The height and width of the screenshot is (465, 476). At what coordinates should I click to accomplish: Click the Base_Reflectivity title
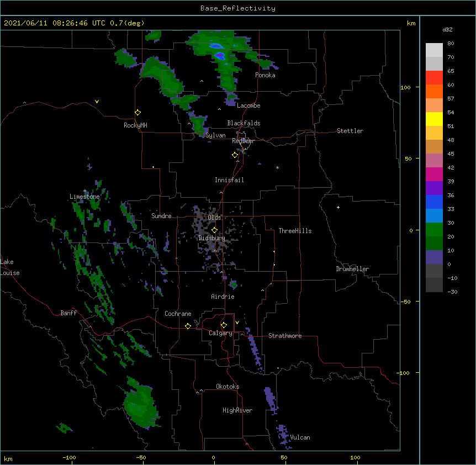[238, 8]
